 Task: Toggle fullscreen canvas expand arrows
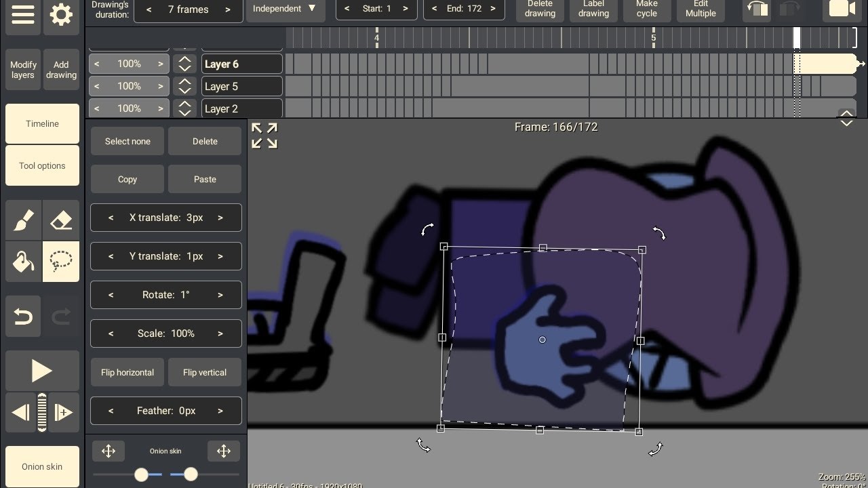[264, 136]
